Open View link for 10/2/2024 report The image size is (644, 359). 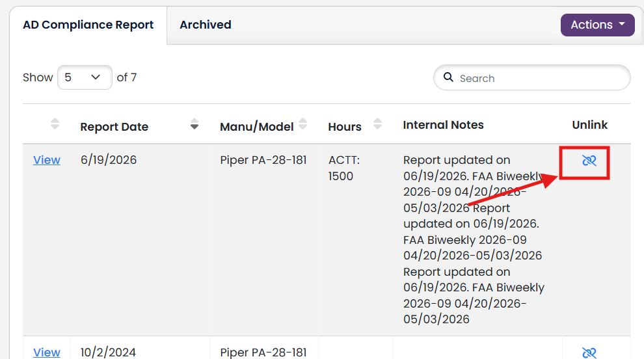[46, 352]
